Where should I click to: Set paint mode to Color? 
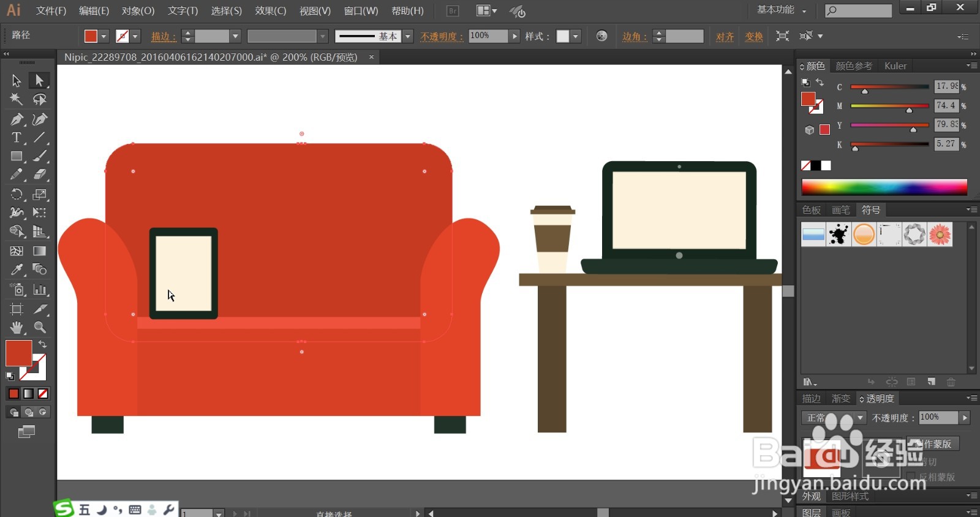coord(13,393)
